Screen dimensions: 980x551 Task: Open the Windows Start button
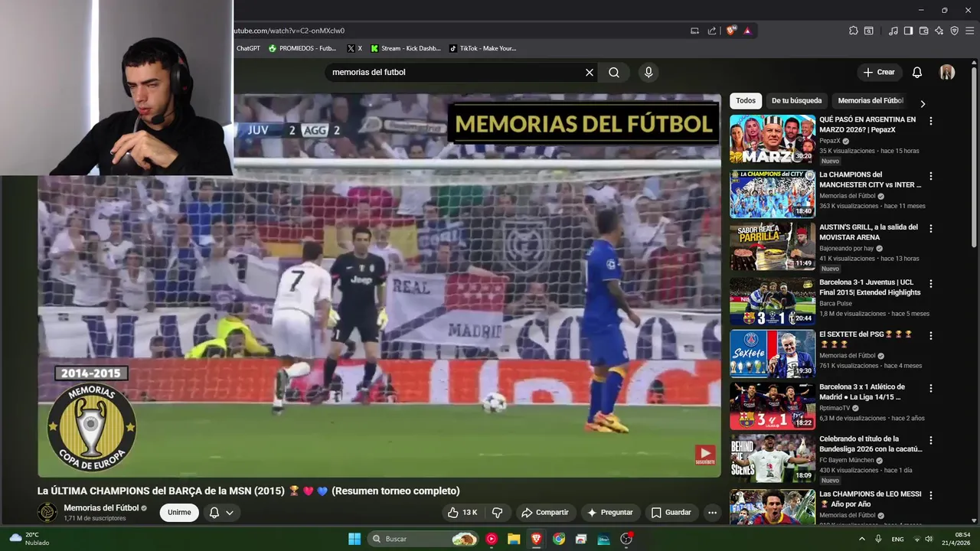354,539
